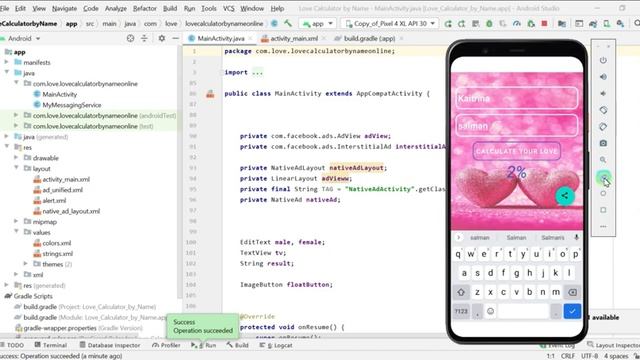Screen dimensions: 640x360
Task: Select the MainActivity.java editor tab
Action: tap(220, 38)
